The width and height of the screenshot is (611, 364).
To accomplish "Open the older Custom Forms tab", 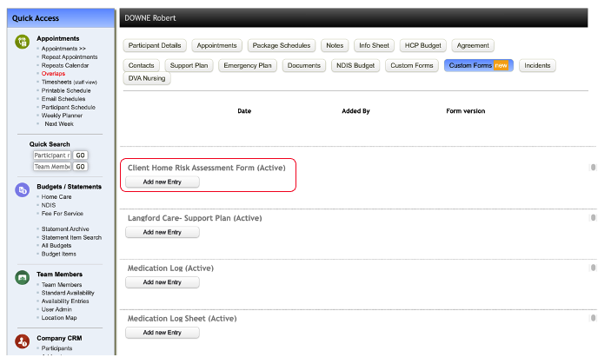I will (x=412, y=65).
